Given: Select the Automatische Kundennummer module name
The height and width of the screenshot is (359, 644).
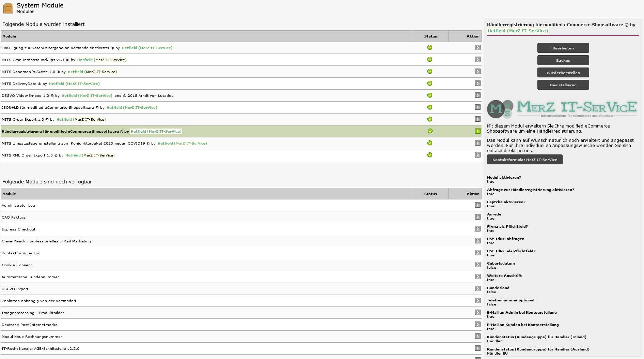Looking at the screenshot, I should pos(30,277).
